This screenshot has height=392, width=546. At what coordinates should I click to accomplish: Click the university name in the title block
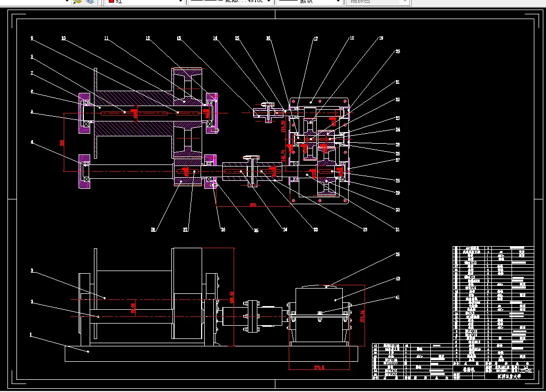(509, 376)
